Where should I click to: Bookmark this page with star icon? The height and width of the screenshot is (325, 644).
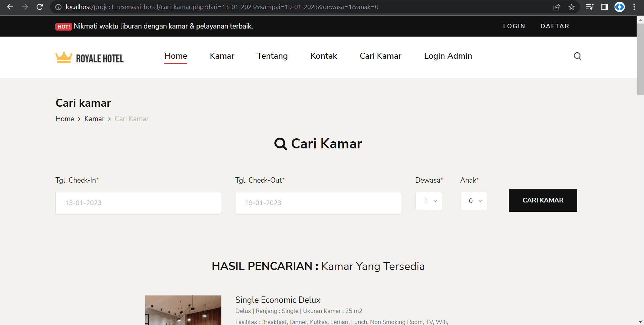coord(572,7)
